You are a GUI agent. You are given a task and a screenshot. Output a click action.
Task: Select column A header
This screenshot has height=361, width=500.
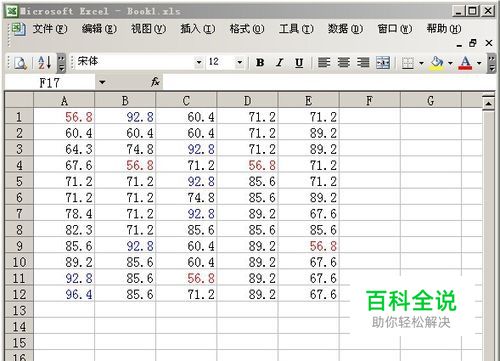click(64, 101)
